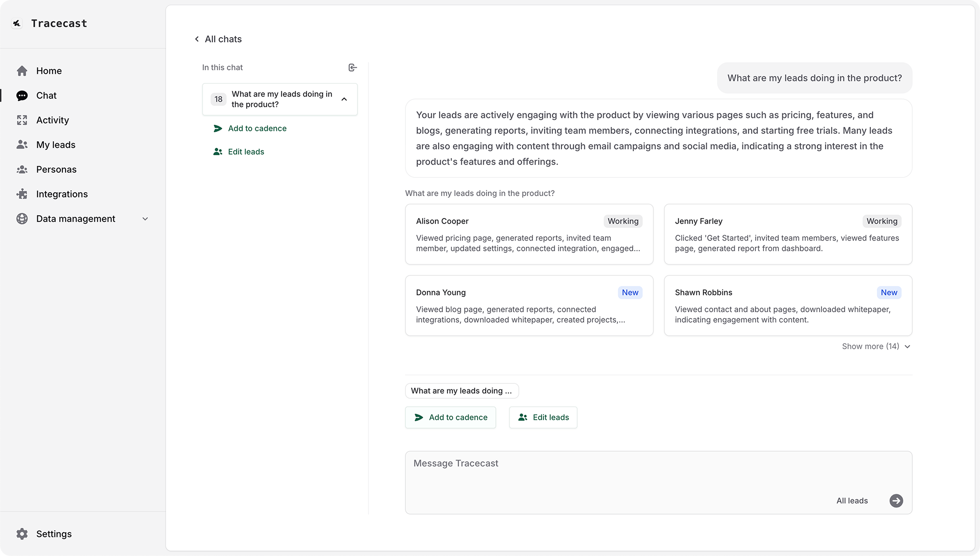Click the Chat speech bubble icon

click(x=22, y=96)
